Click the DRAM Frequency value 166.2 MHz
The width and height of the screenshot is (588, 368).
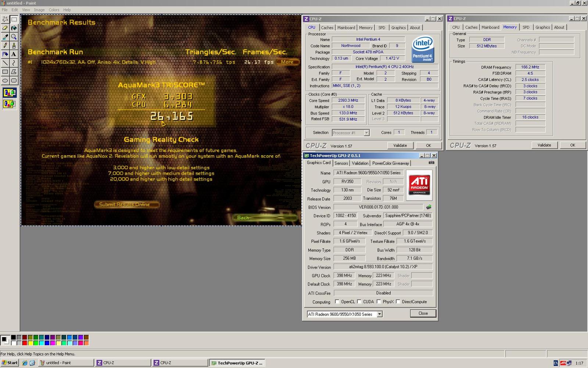coord(530,67)
